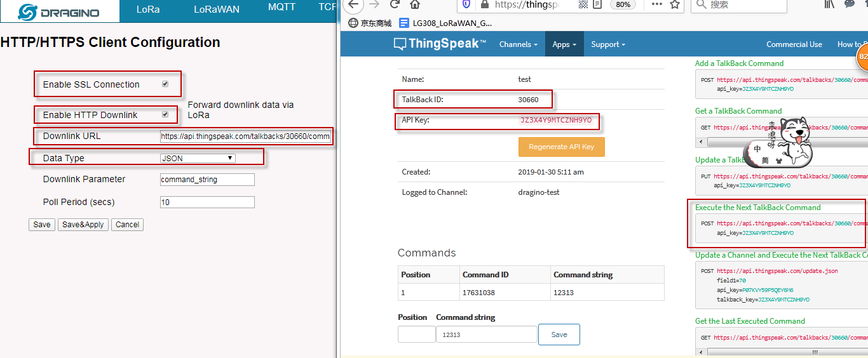Click the Save button in Dragino form
868x358 pixels.
click(42, 225)
